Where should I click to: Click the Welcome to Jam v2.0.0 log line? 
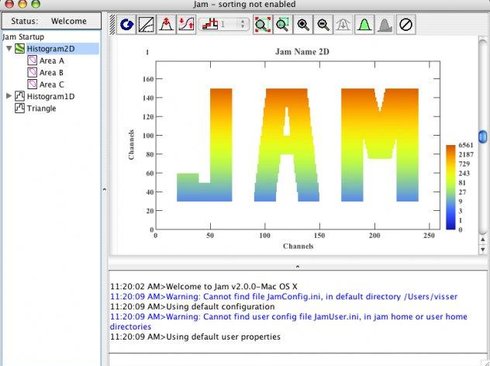point(204,287)
